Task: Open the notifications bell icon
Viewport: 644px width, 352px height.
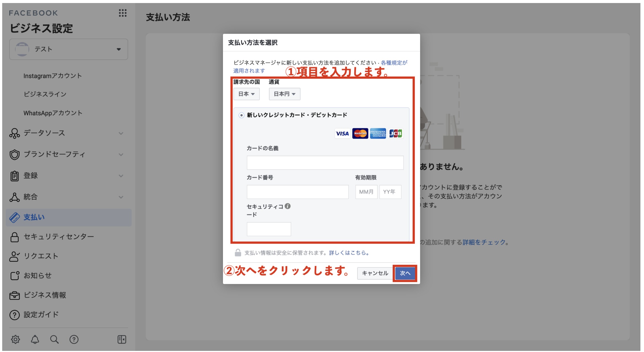Action: (35, 339)
